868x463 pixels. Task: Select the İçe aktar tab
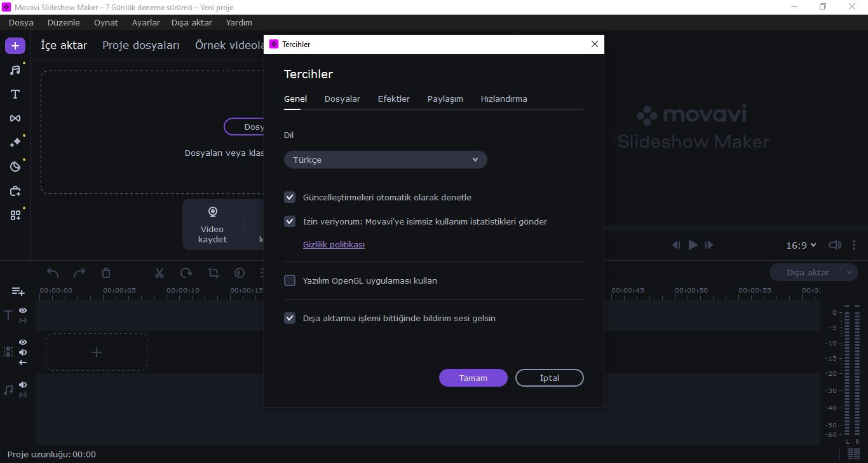pos(64,45)
